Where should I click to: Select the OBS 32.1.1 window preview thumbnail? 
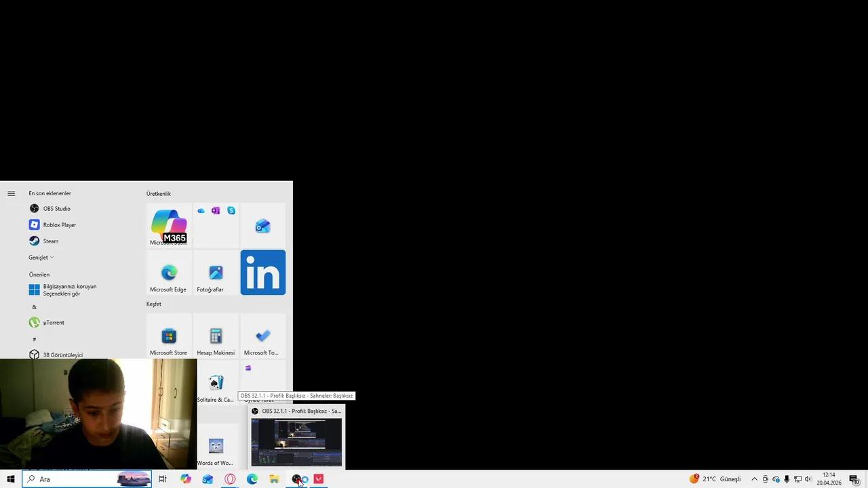click(296, 442)
